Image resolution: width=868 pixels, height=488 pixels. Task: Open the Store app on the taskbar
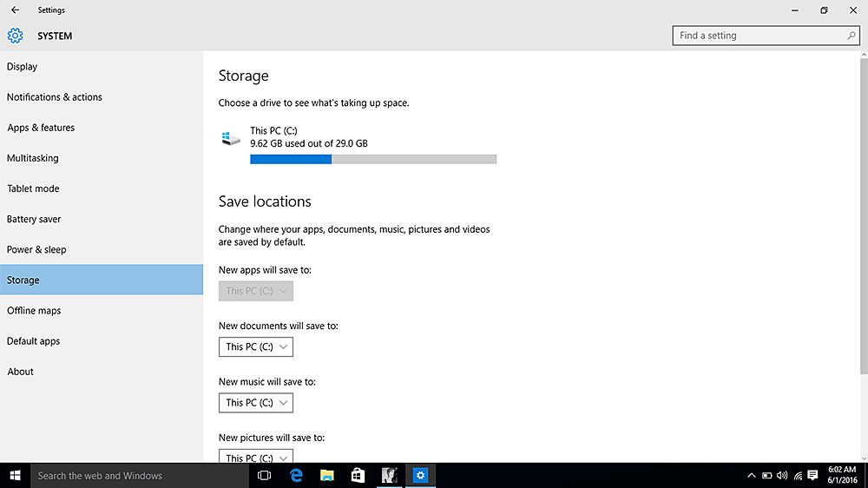pyautogui.click(x=358, y=475)
